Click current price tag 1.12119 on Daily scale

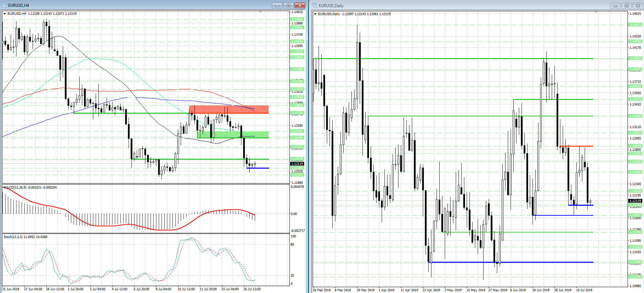coord(635,201)
